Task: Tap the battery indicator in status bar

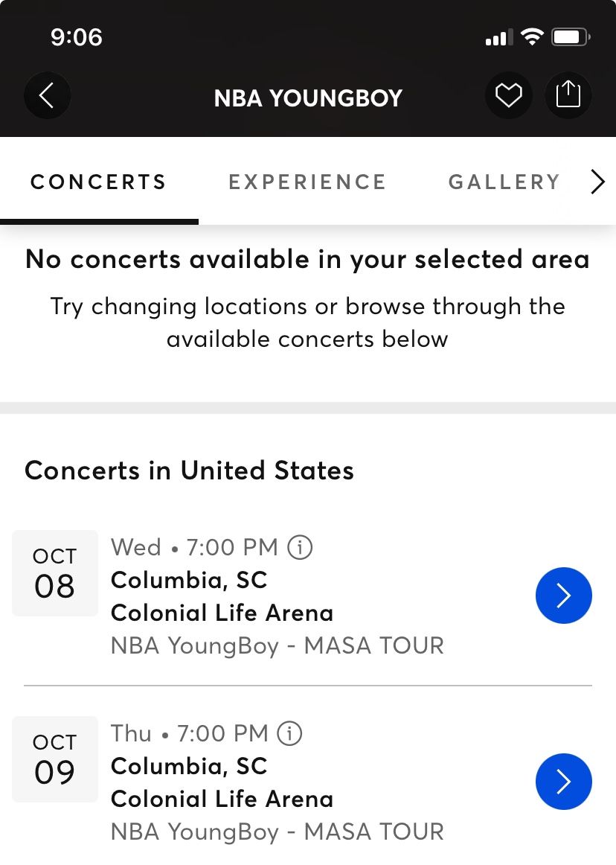Action: (x=571, y=37)
